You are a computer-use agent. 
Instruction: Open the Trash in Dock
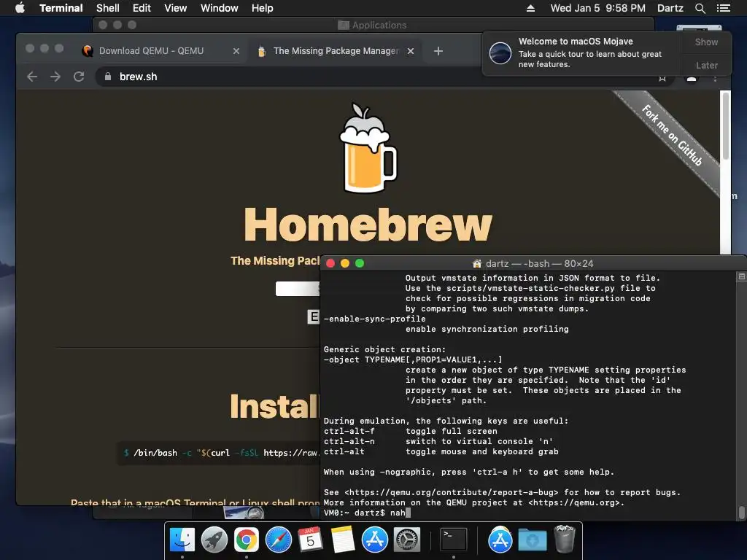(565, 539)
